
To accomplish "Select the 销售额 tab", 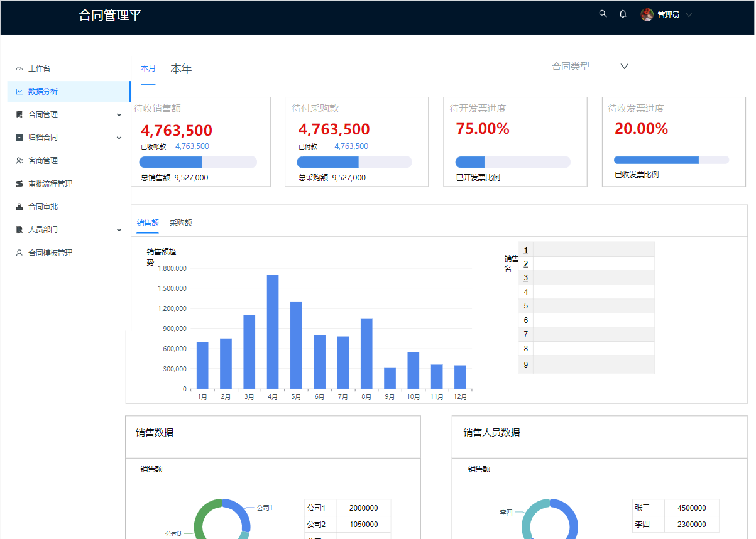I will coord(148,222).
